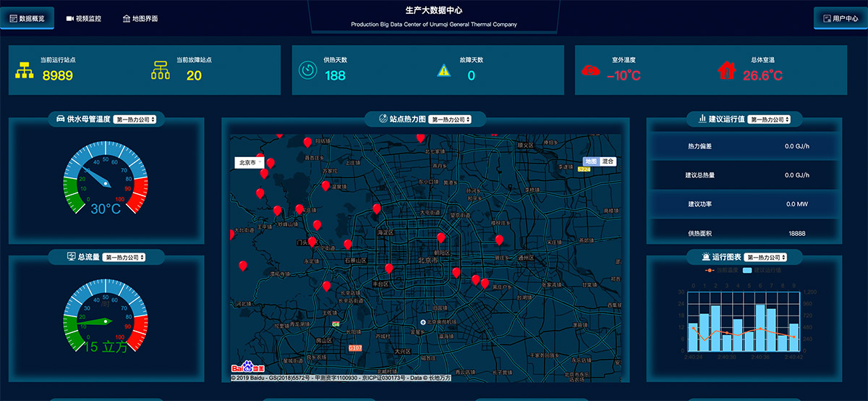Click the building icon in 地图界面 tab
The image size is (868, 401).
click(x=127, y=18)
